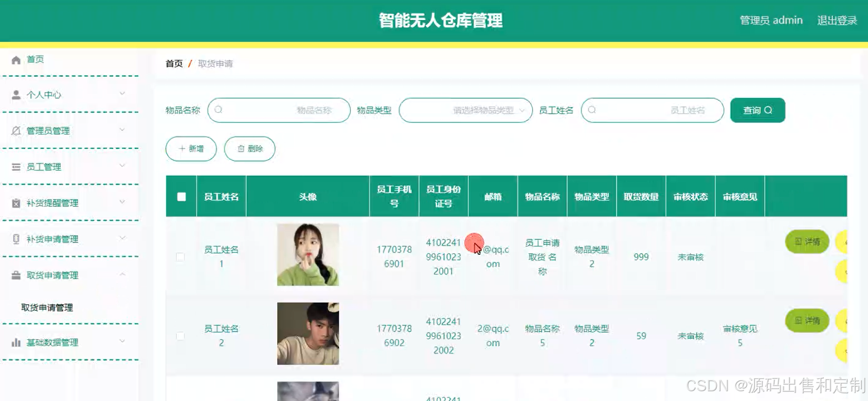Click 管理员 admin in header

pyautogui.click(x=771, y=21)
